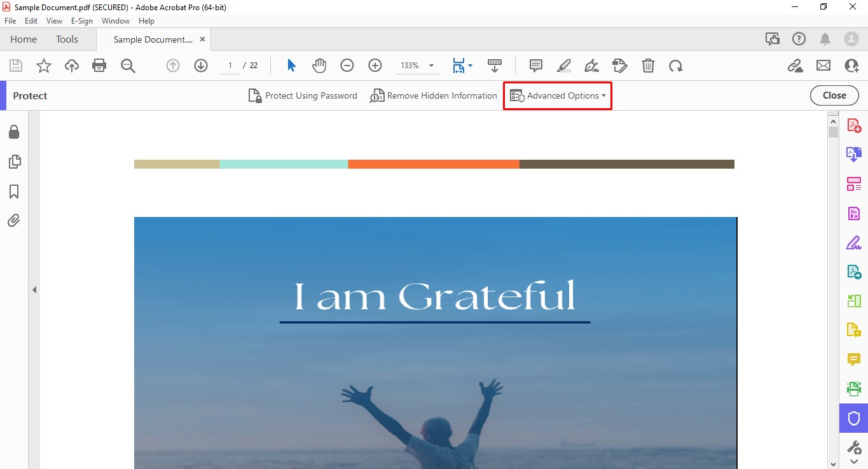Open the Find text magnifier
The height and width of the screenshot is (469, 868).
click(x=128, y=66)
